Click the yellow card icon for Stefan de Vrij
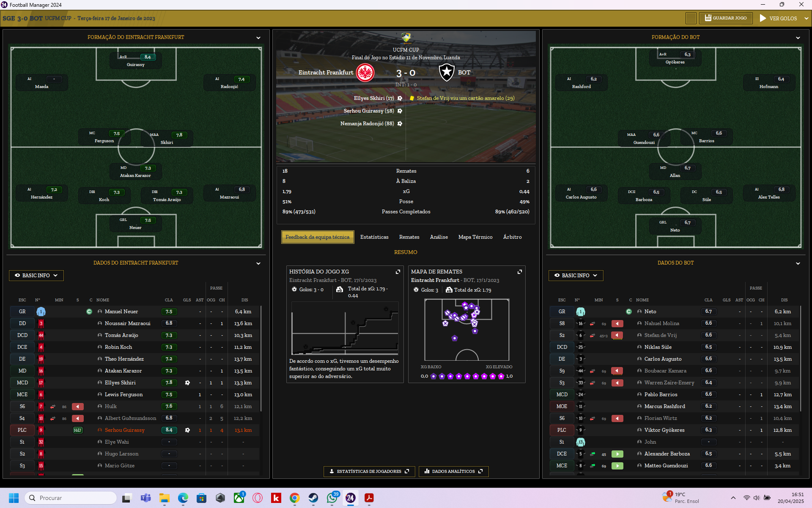812x508 pixels. click(411, 98)
